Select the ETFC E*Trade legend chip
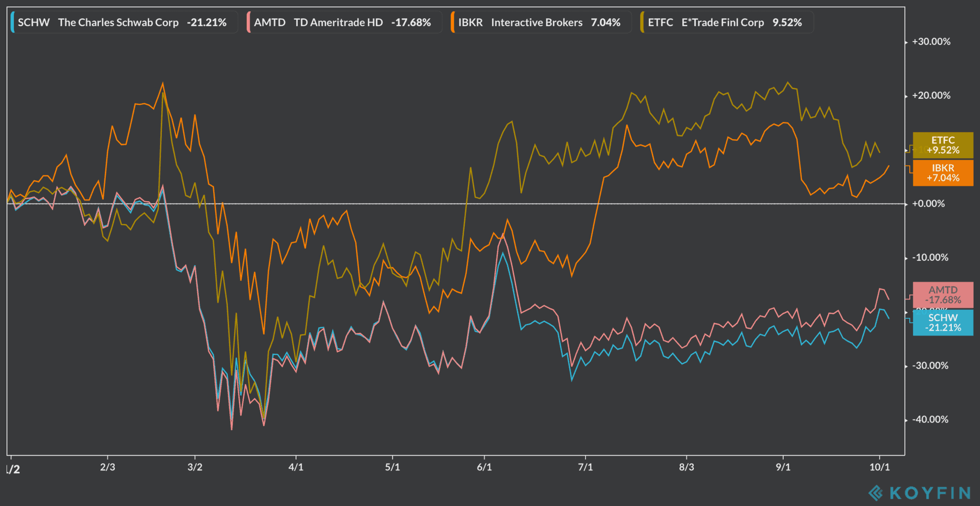Screen dimensions: 980x506 pyautogui.click(x=727, y=22)
